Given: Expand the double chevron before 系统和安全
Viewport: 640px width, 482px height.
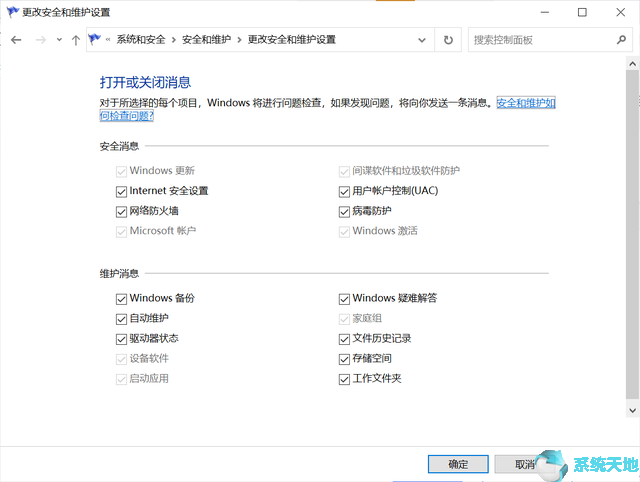Looking at the screenshot, I should pyautogui.click(x=108, y=40).
